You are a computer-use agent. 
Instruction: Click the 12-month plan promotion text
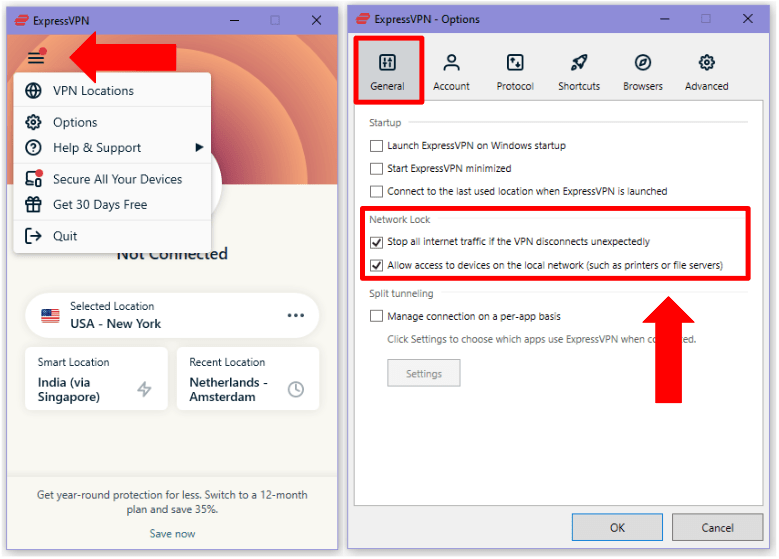[x=172, y=502]
